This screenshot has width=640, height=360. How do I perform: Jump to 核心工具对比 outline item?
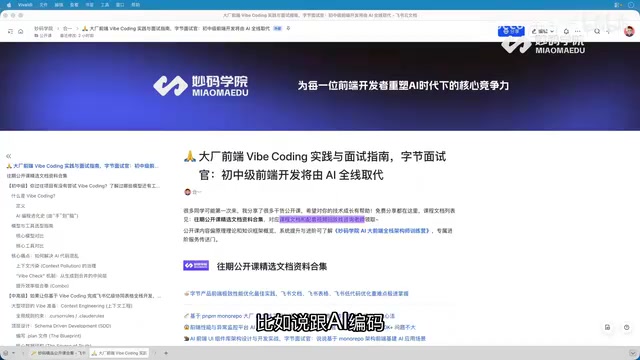pos(29,246)
